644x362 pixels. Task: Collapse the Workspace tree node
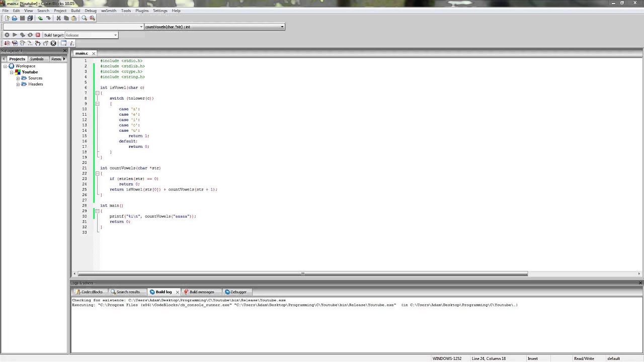click(x=5, y=66)
